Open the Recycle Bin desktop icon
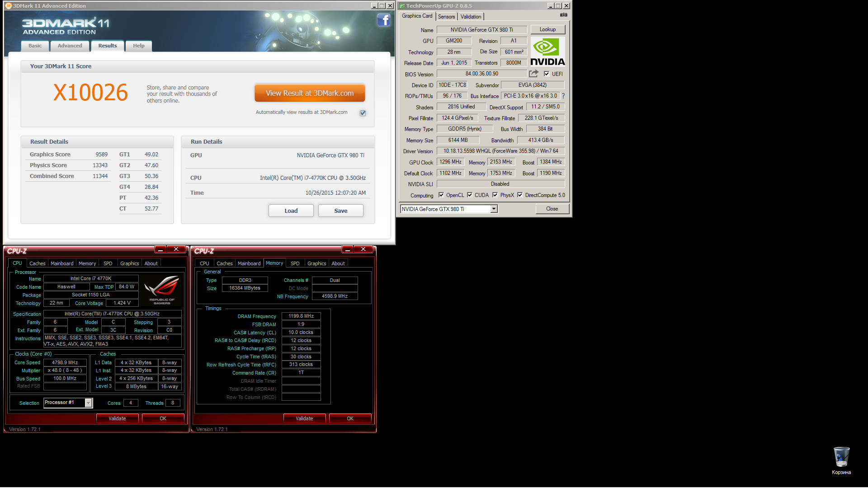 pos(841,460)
